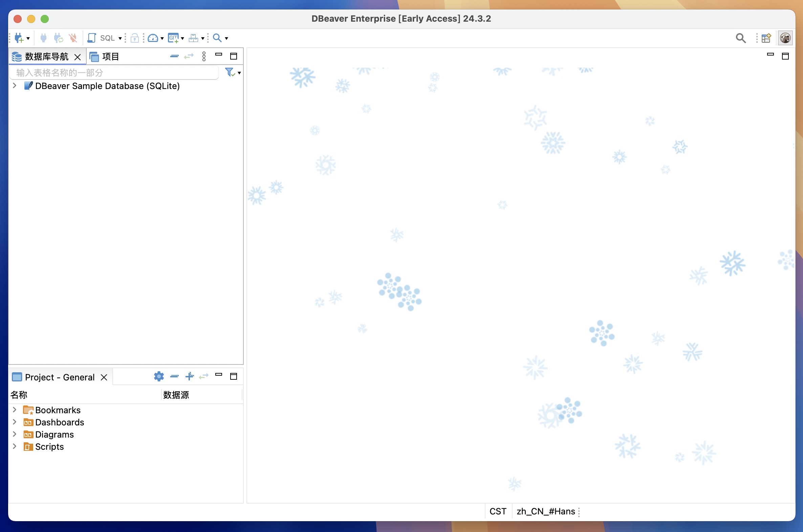Click the black magnifier icon at top right

[x=741, y=38]
